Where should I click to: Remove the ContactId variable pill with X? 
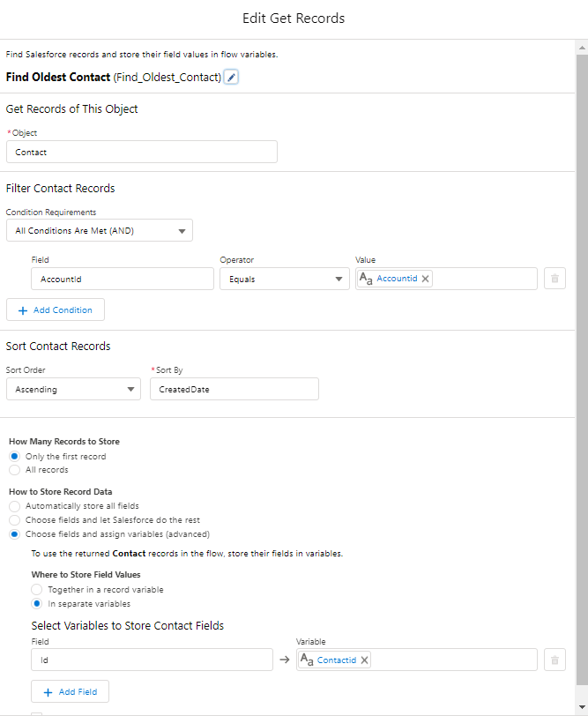365,660
